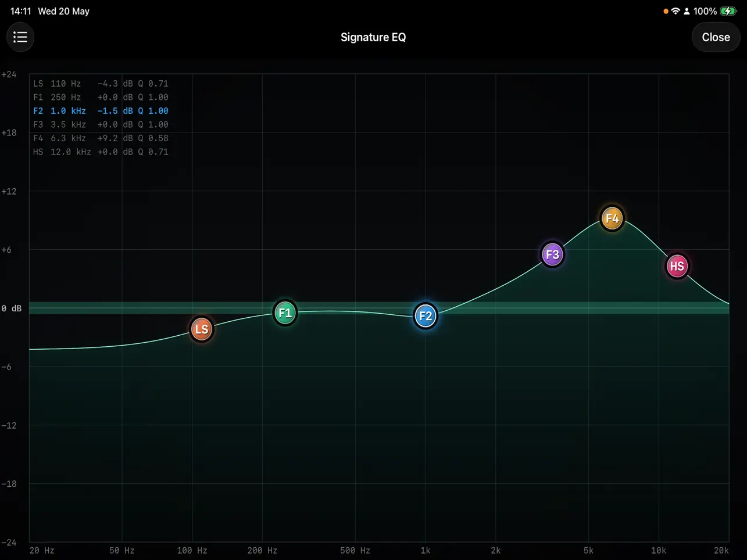Select the LS low-shelf node
Image resolution: width=747 pixels, height=560 pixels.
click(202, 329)
